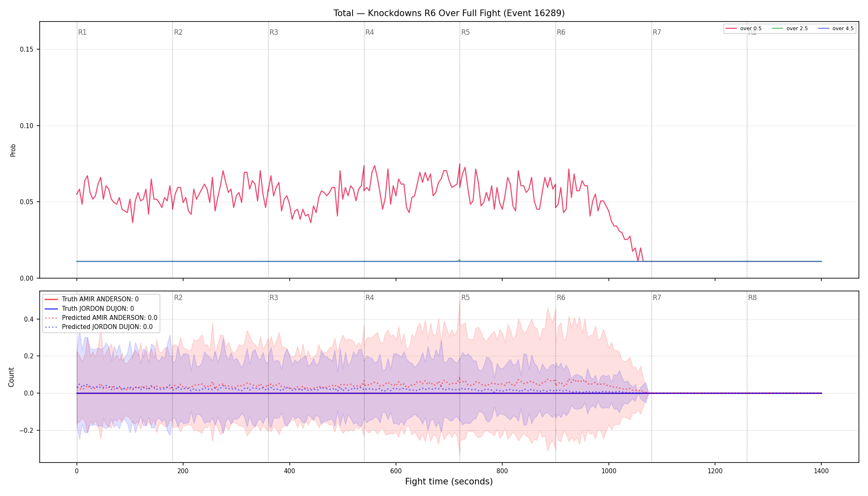868x496 pixels.
Task: Select the 'over 4.5' legend entry
Action: pos(835,29)
